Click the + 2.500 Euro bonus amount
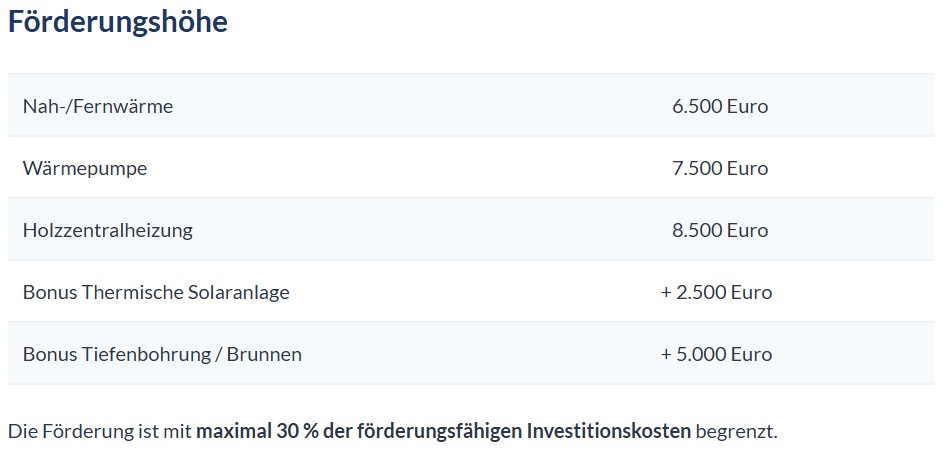Screen dimensions: 948x457 [716, 292]
